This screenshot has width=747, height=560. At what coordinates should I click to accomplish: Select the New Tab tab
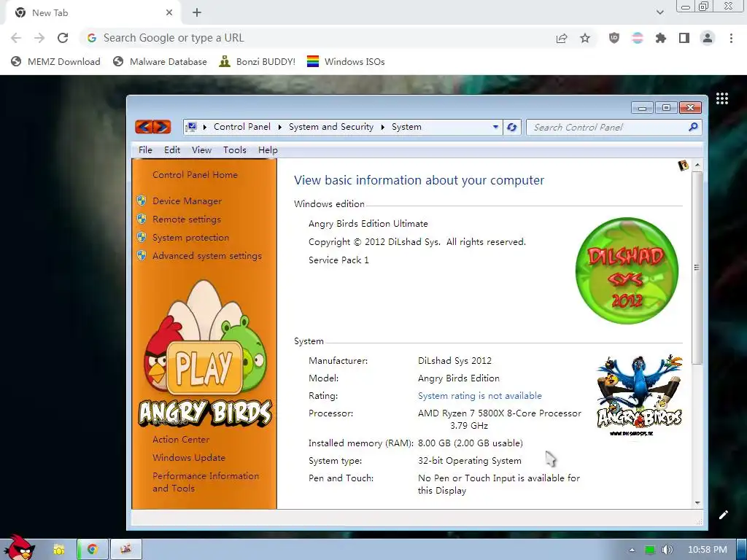tap(93, 13)
